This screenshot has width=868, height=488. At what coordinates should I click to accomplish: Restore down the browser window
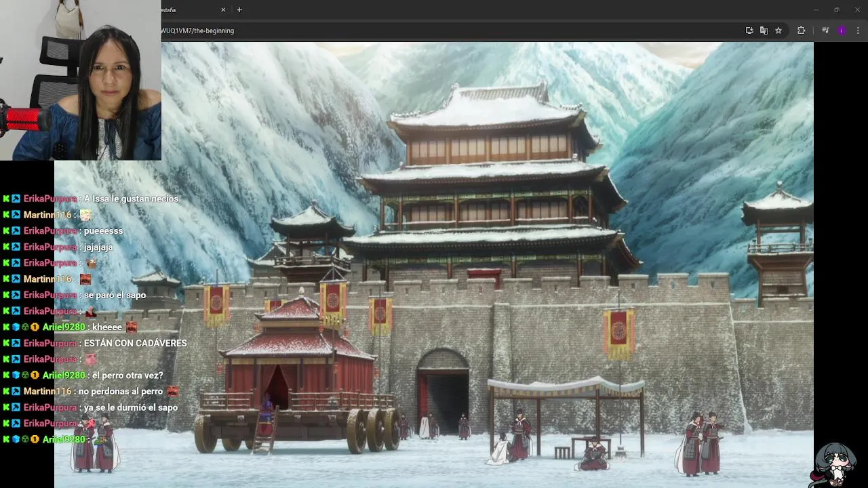[x=836, y=10]
